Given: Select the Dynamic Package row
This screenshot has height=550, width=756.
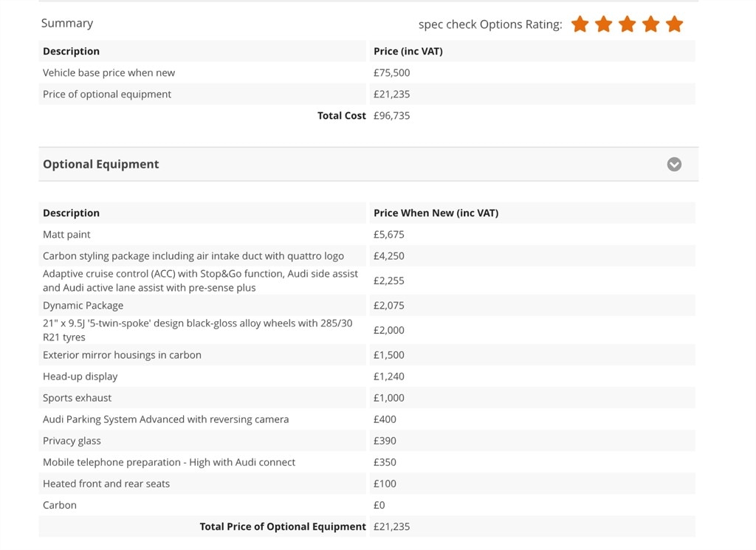Looking at the screenshot, I should pos(367,305).
